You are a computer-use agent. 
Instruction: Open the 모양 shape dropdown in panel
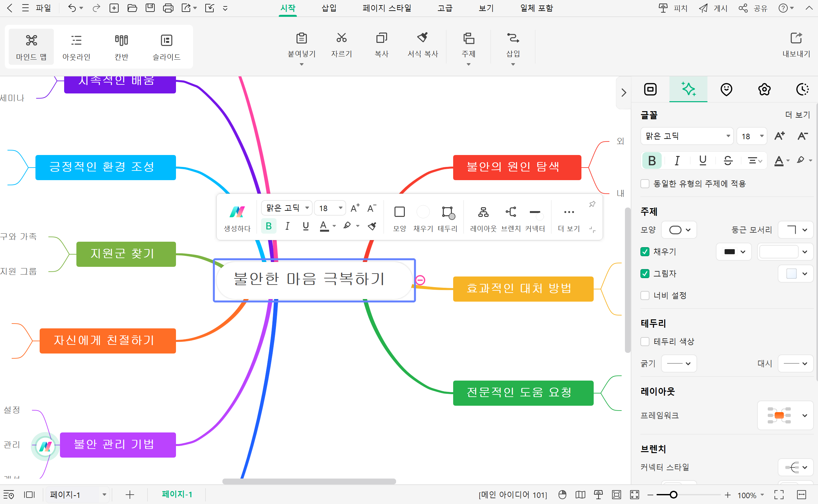[x=679, y=230]
